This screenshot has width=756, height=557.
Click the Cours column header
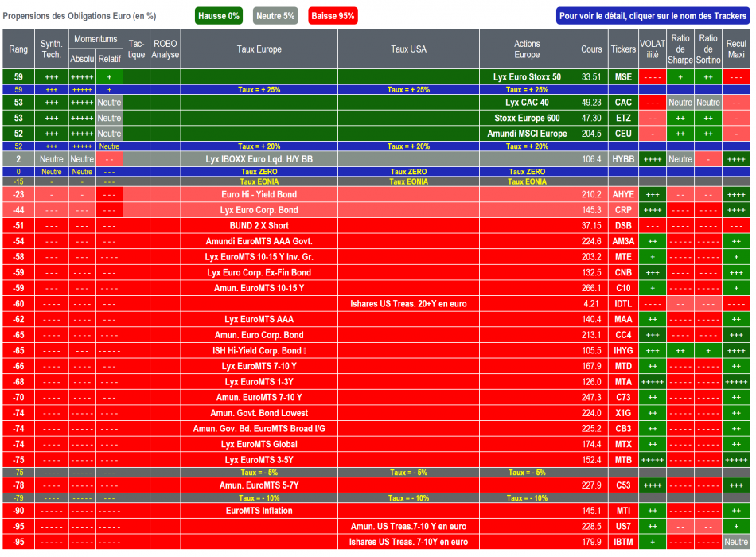[591, 49]
